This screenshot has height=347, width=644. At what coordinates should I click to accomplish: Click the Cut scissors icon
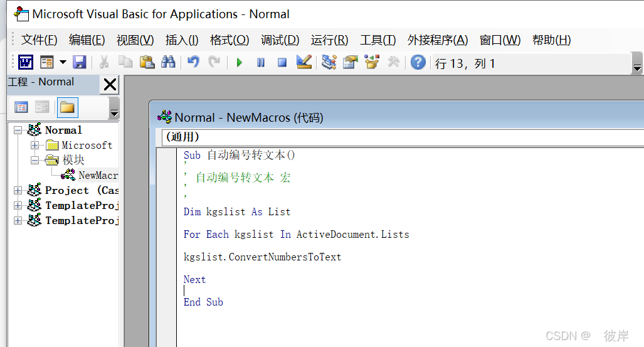pos(104,63)
